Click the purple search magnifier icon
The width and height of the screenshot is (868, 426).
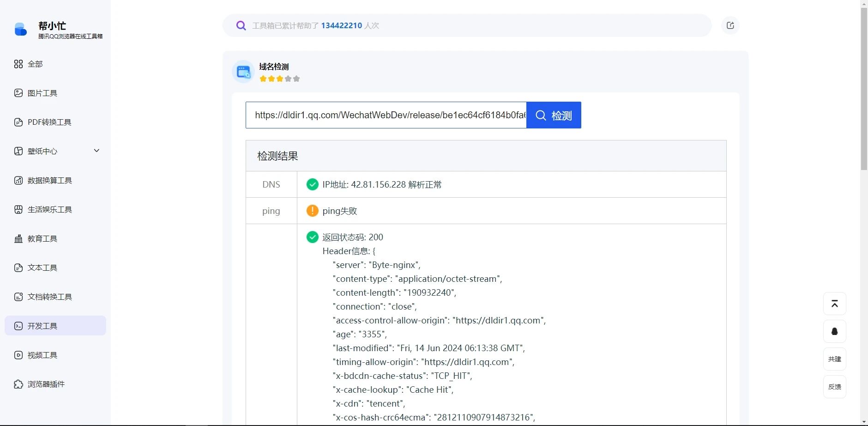[241, 25]
